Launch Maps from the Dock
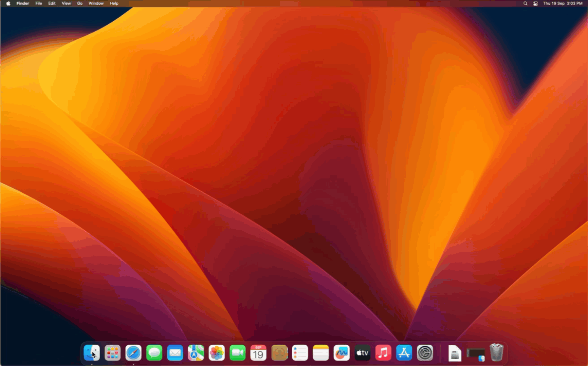The height and width of the screenshot is (366, 588). [196, 353]
